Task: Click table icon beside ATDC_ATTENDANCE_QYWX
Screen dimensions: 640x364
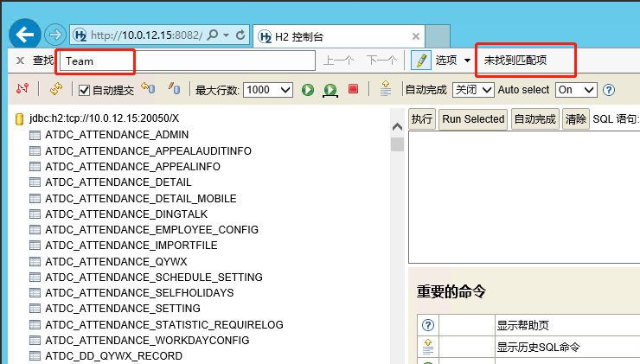Action: [35, 262]
